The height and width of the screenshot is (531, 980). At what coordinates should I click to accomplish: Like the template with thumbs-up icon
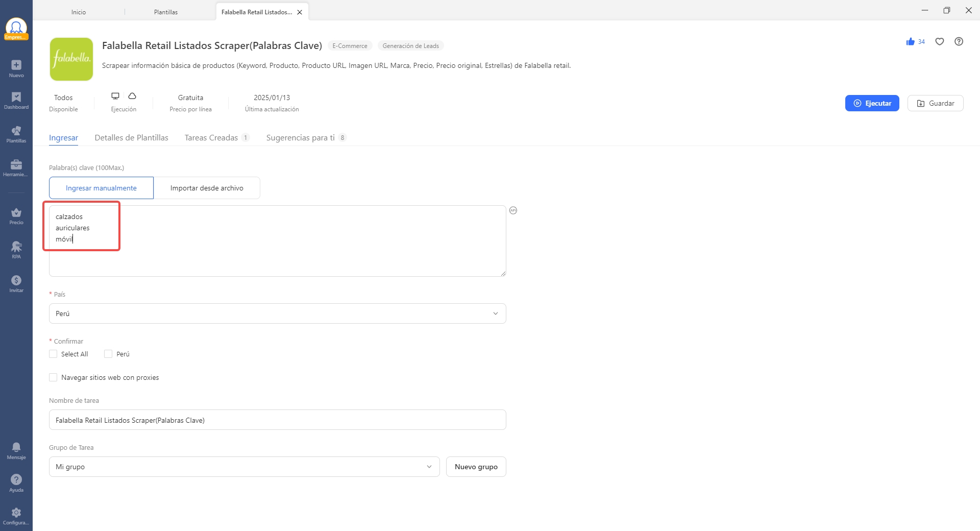coord(911,42)
